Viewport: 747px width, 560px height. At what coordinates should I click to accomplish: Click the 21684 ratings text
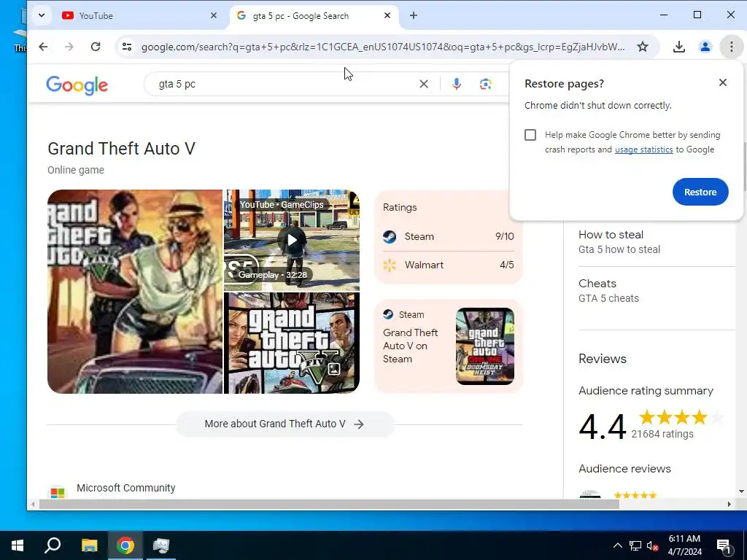click(x=662, y=435)
